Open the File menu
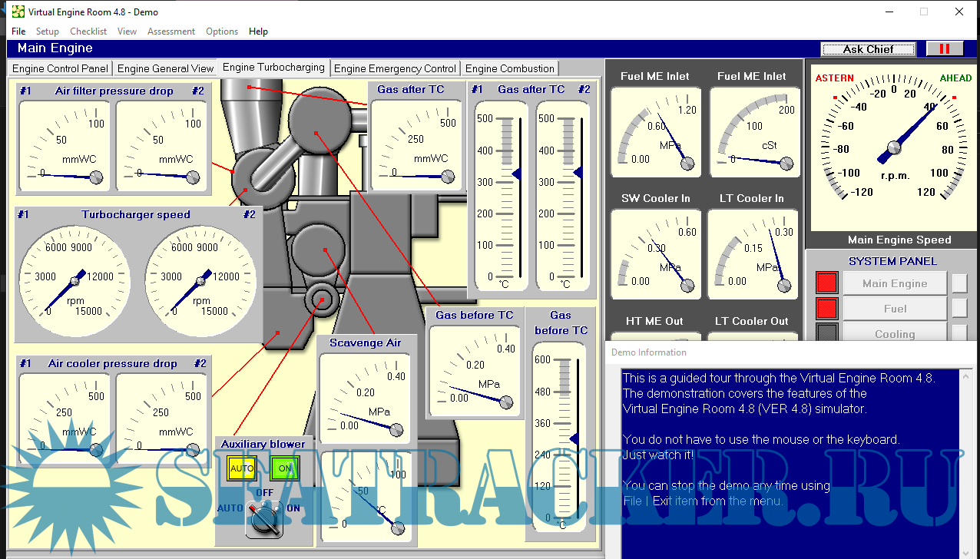Screen dimensions: 980x559 tap(18, 31)
